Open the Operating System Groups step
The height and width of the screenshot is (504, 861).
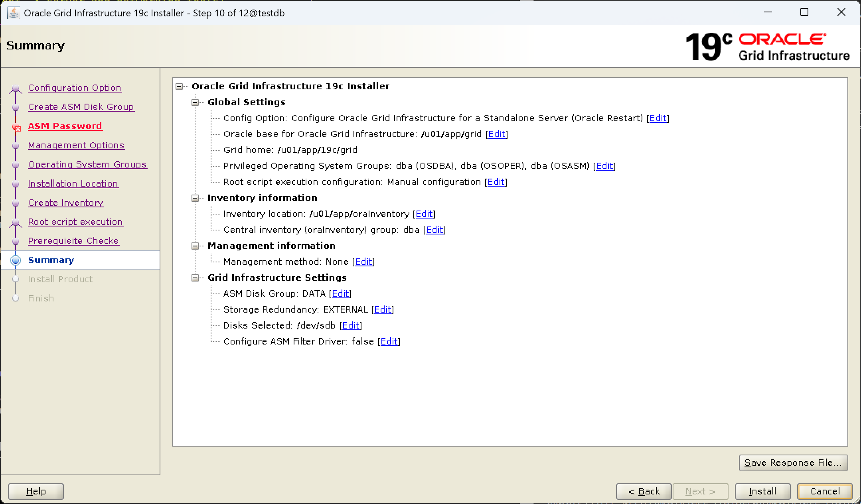pos(87,164)
